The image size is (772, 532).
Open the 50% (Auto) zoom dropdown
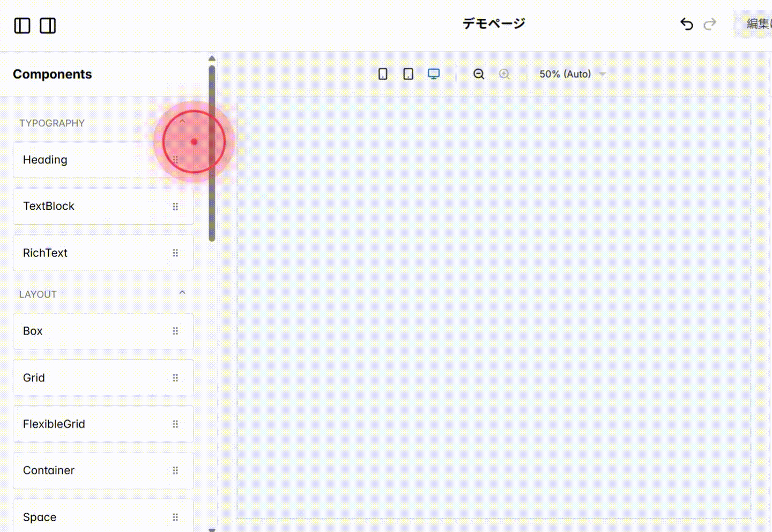572,73
